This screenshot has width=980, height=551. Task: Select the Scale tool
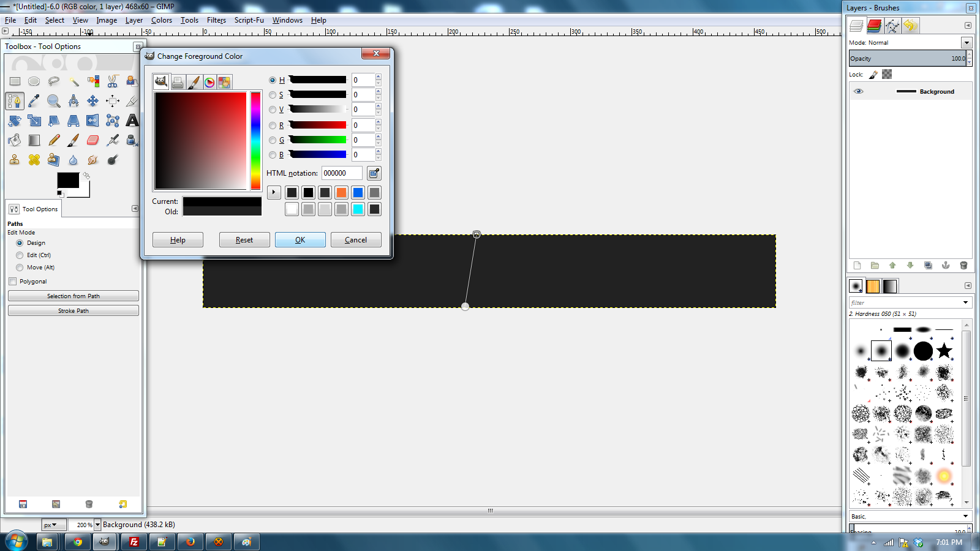34,121
